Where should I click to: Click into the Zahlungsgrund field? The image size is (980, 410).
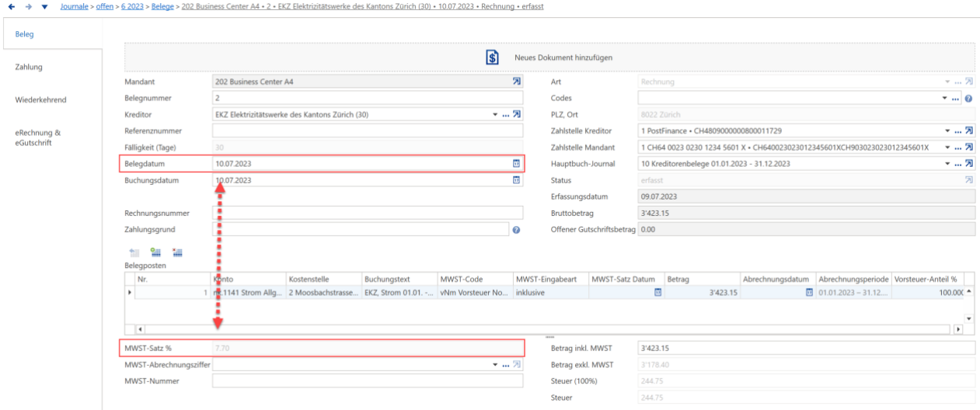point(361,230)
